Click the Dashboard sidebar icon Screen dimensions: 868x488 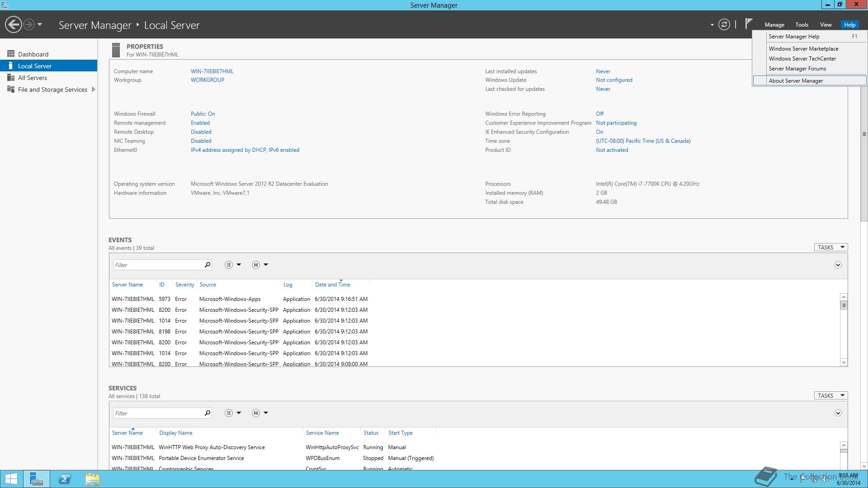click(11, 54)
